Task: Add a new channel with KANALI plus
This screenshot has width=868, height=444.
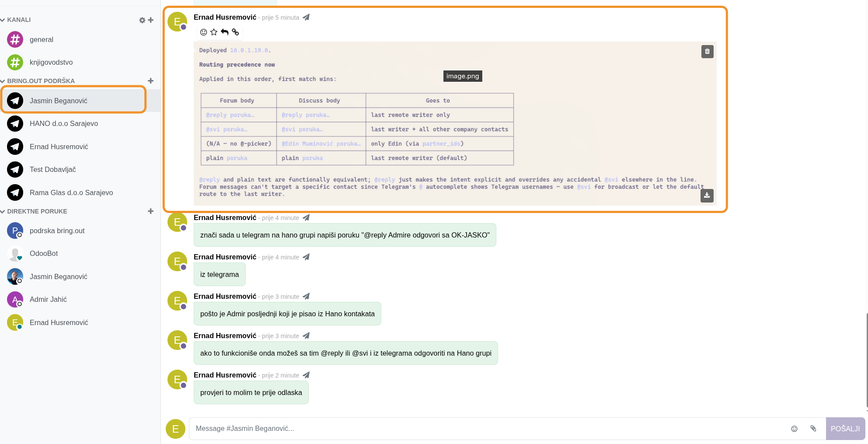Action: (151, 20)
